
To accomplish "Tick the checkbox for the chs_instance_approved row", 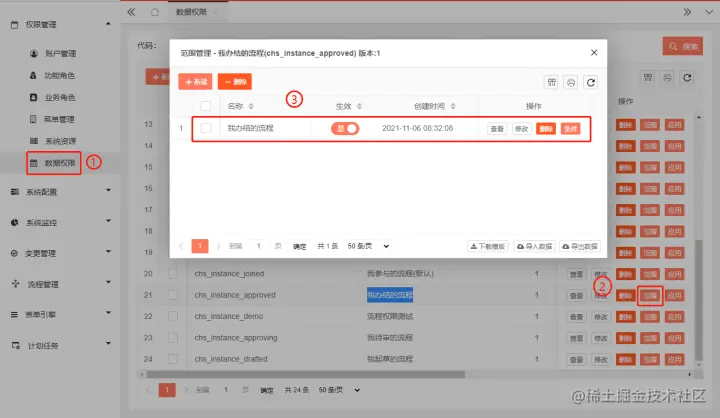I will point(173,295).
